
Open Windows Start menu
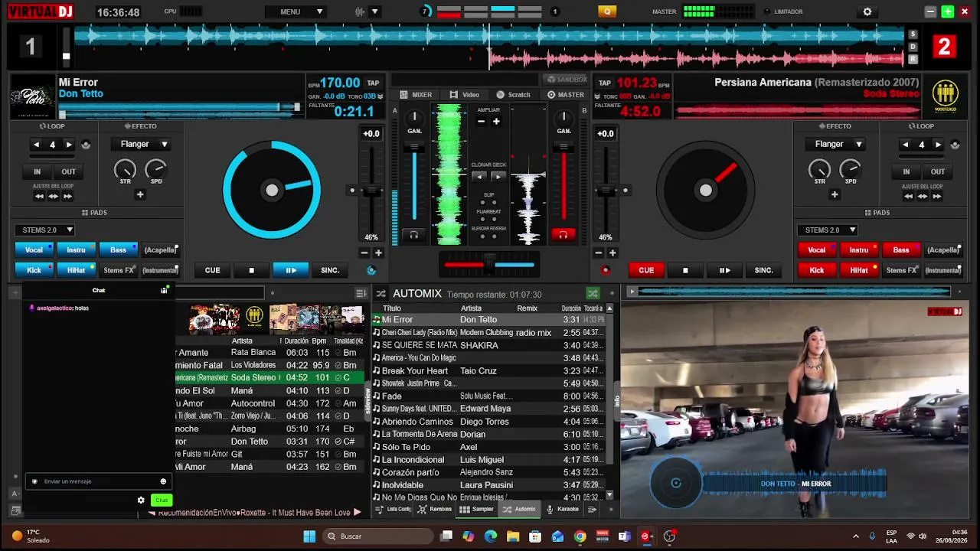coord(309,536)
